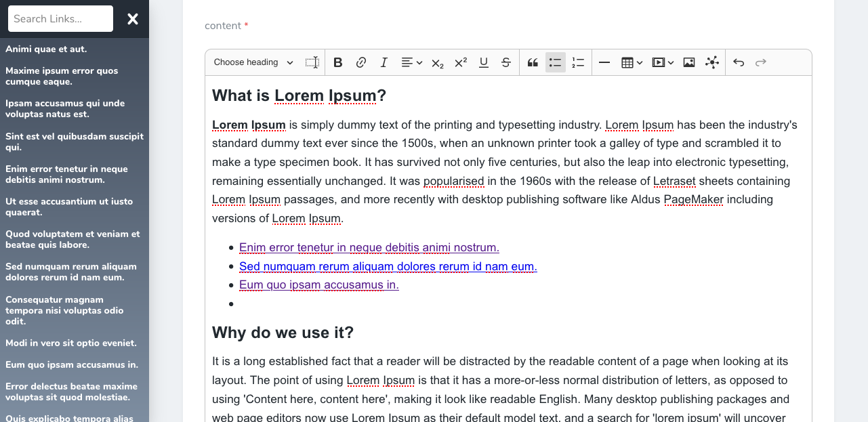This screenshot has height=422, width=868.
Task: Click the Search Links input field
Action: (60, 19)
